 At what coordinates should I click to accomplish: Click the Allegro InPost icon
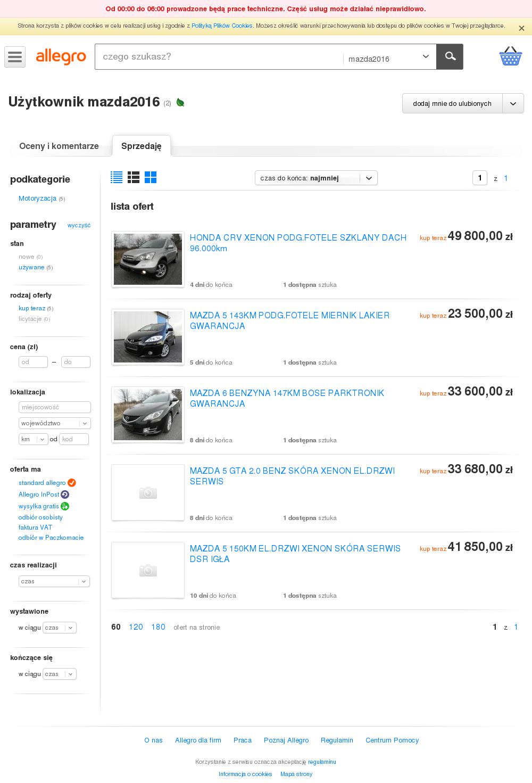[65, 494]
